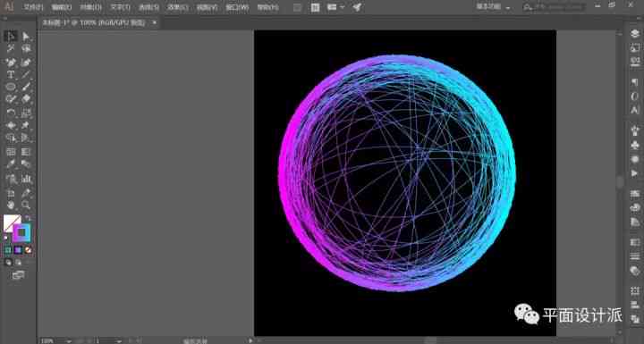Open the File menu

coord(33,7)
